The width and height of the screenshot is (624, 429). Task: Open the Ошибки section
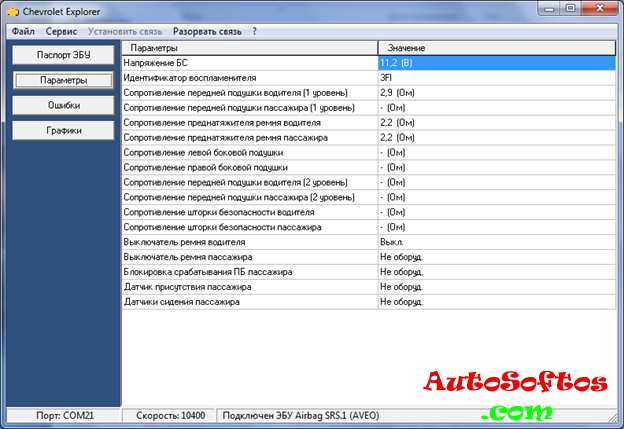(63, 105)
